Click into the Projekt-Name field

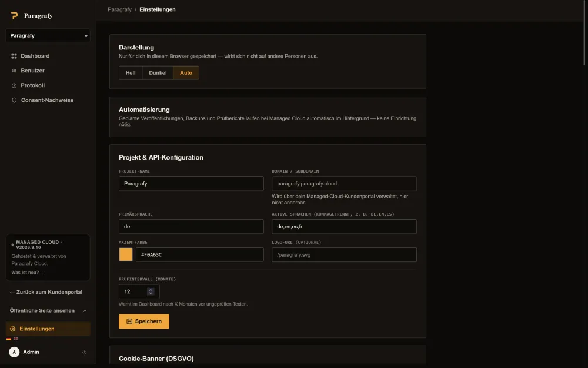(191, 184)
